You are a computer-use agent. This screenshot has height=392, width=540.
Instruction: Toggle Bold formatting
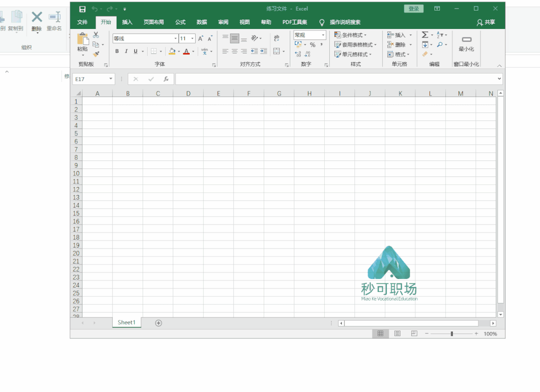117,51
